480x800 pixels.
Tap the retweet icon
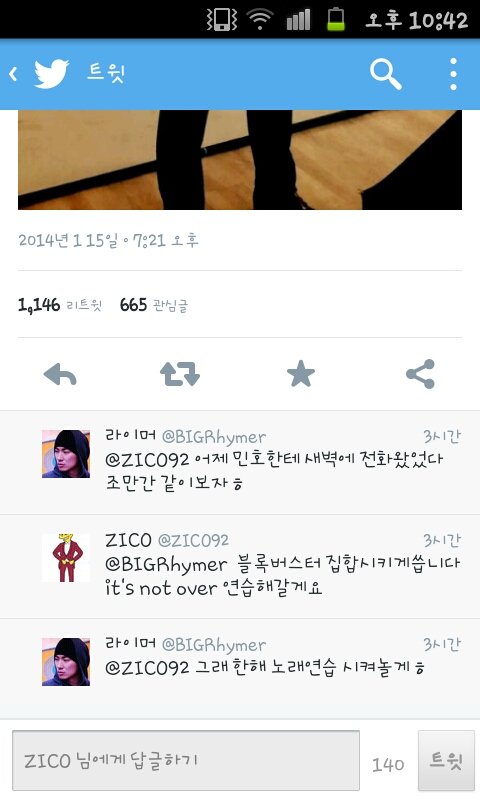point(180,374)
